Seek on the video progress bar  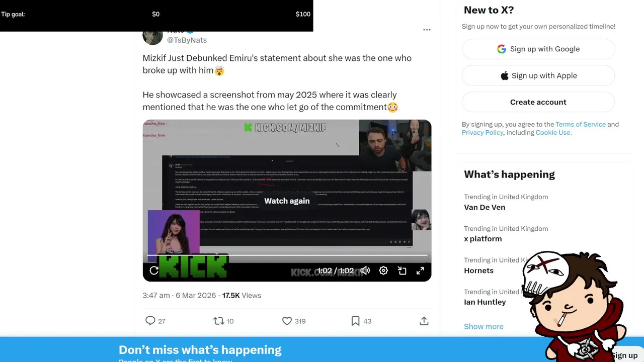[287, 255]
